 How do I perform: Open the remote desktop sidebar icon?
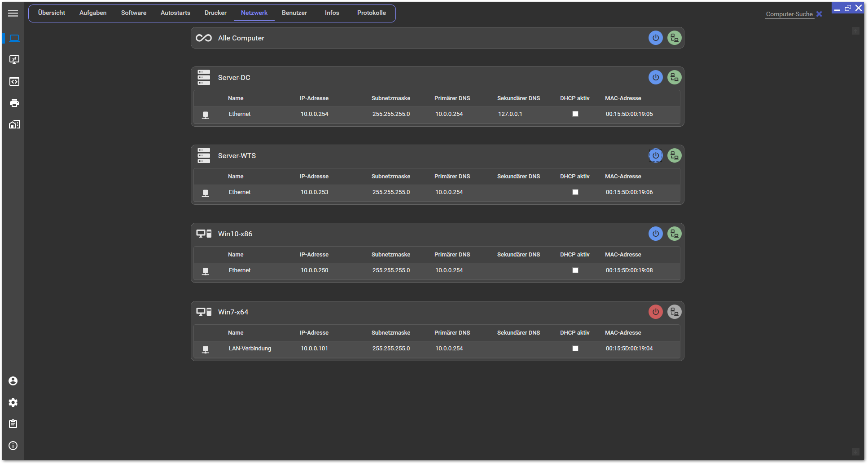point(14,60)
